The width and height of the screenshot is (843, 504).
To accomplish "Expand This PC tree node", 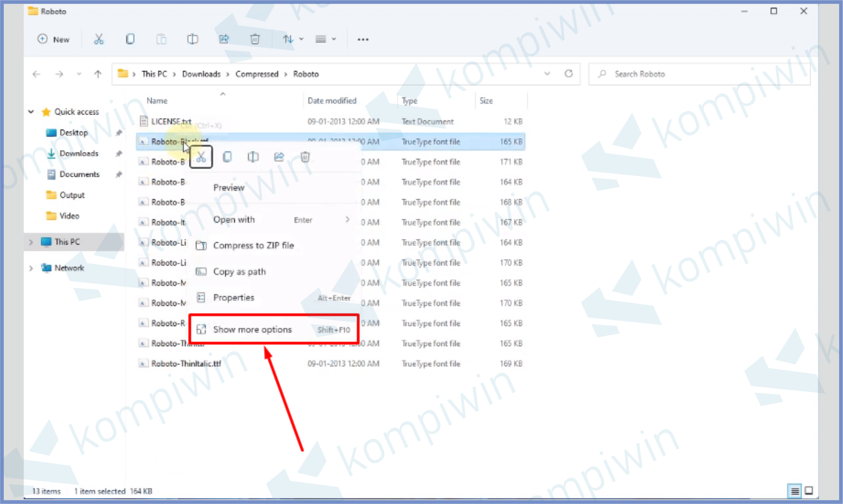I will 31,242.
